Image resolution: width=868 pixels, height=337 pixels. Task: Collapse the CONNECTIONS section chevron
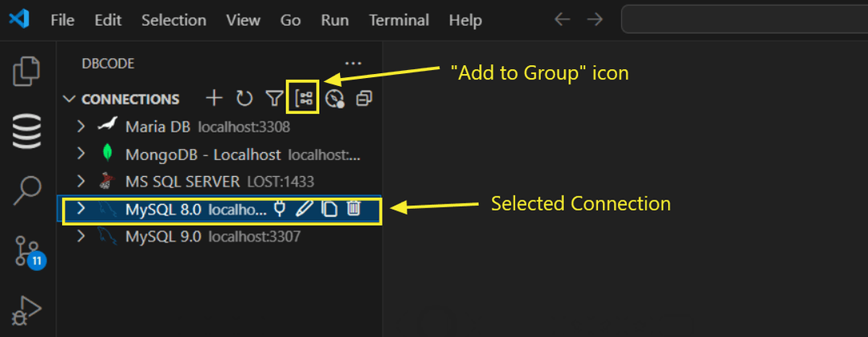point(69,99)
